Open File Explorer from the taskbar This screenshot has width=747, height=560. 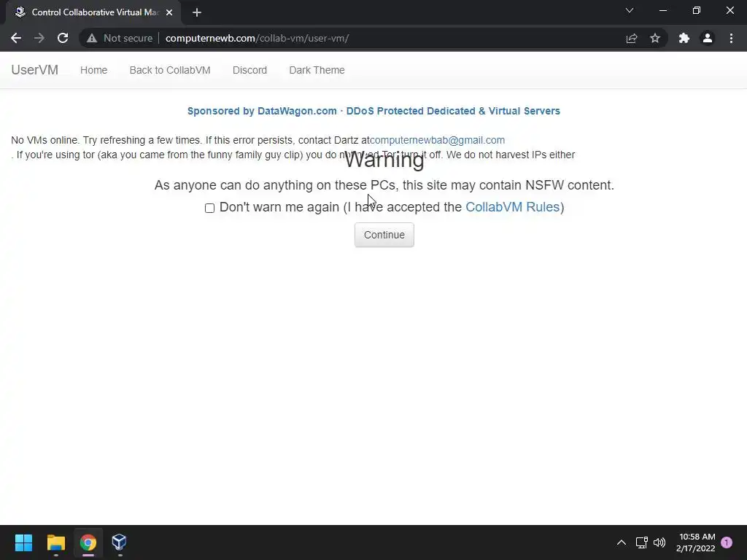tap(55, 542)
